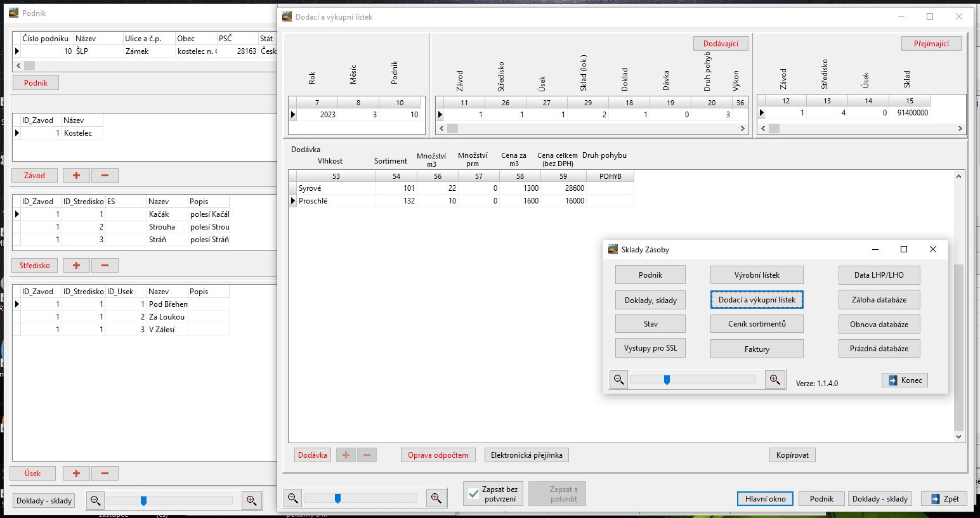Click the 91400000 Sklad cell
The image size is (980, 518).
(910, 113)
